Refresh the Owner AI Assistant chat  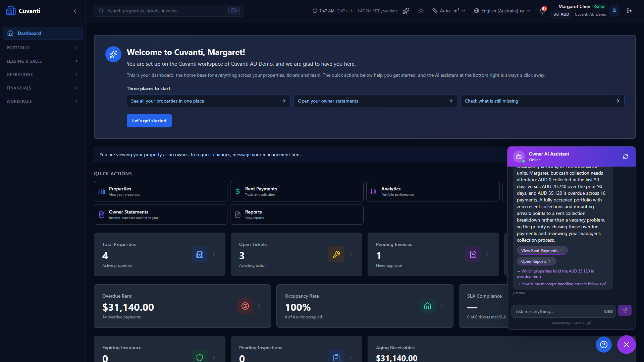point(626,157)
